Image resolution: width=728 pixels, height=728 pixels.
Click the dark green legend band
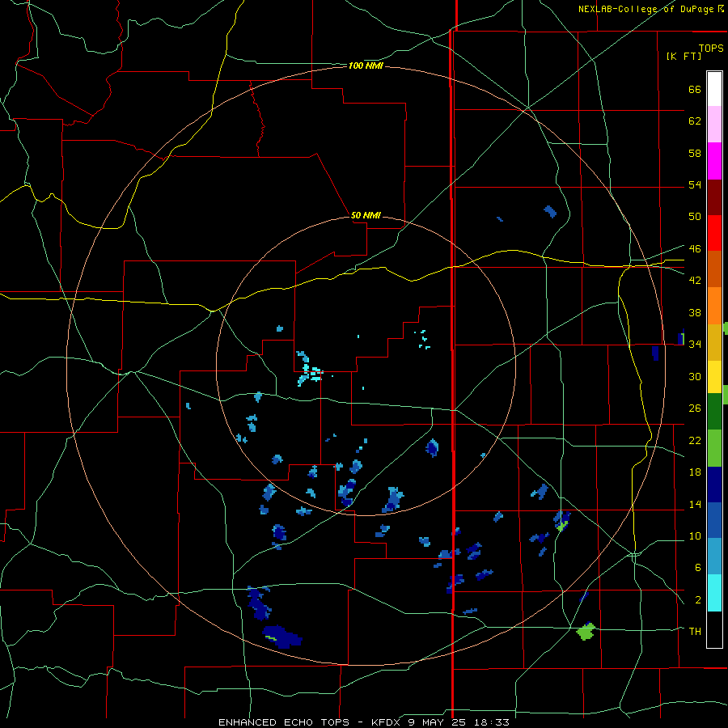[x=714, y=411]
